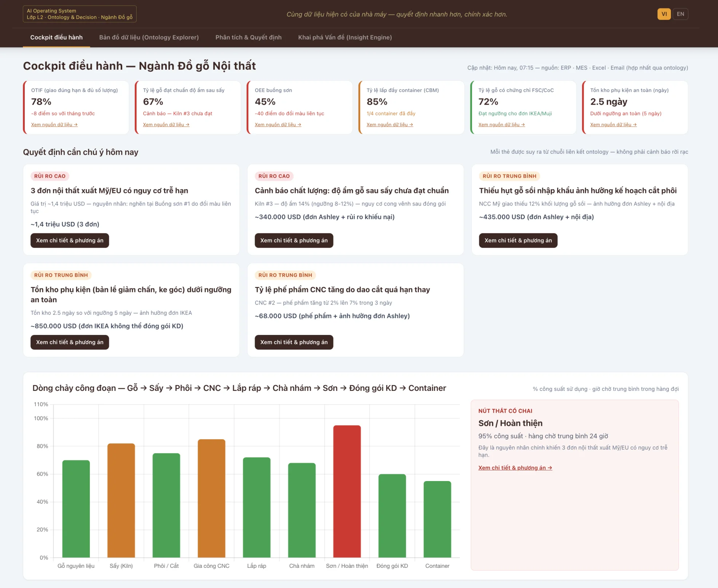Click the green Đóng gói KD bar
The height and width of the screenshot is (588, 718).
tap(392, 516)
